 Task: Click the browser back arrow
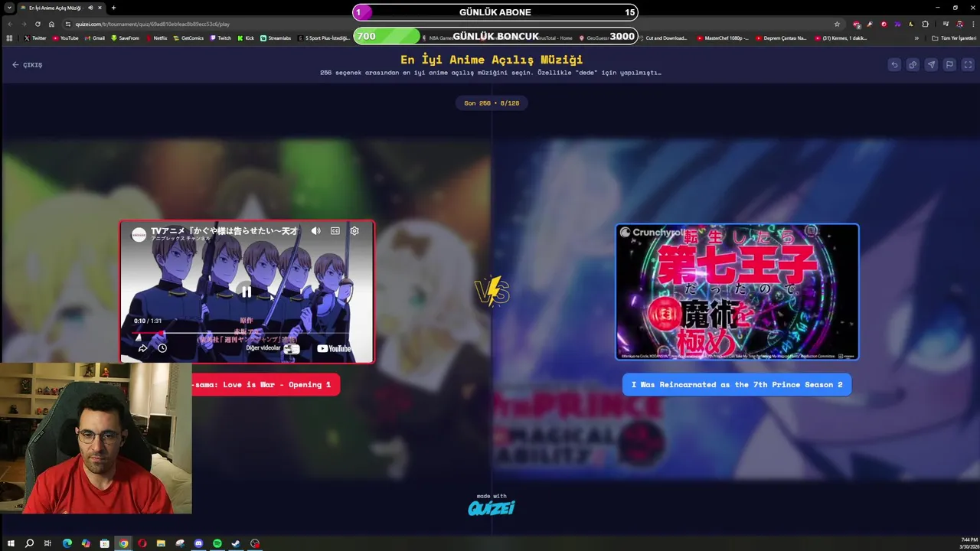tap(10, 24)
